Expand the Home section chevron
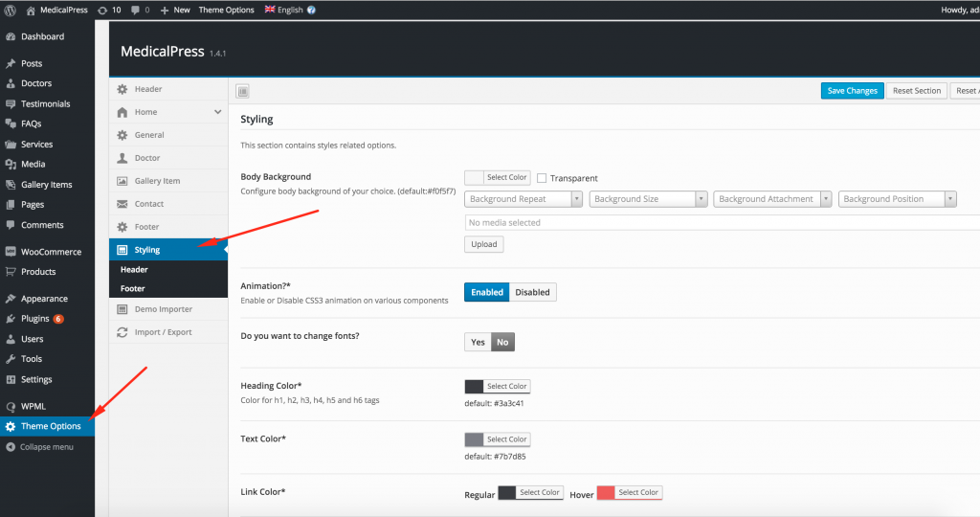The image size is (980, 517). tap(217, 112)
